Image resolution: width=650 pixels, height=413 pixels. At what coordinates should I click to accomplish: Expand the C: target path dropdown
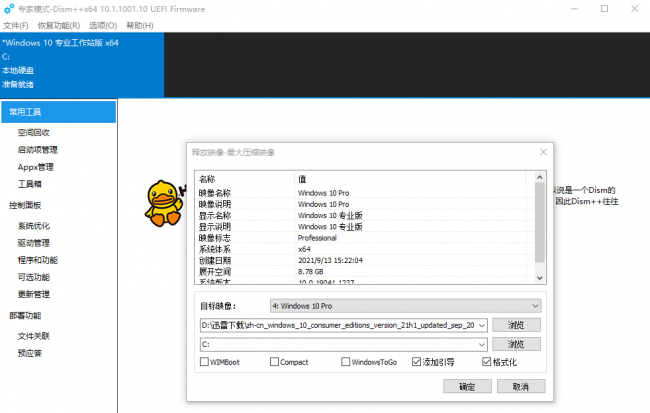pos(482,345)
